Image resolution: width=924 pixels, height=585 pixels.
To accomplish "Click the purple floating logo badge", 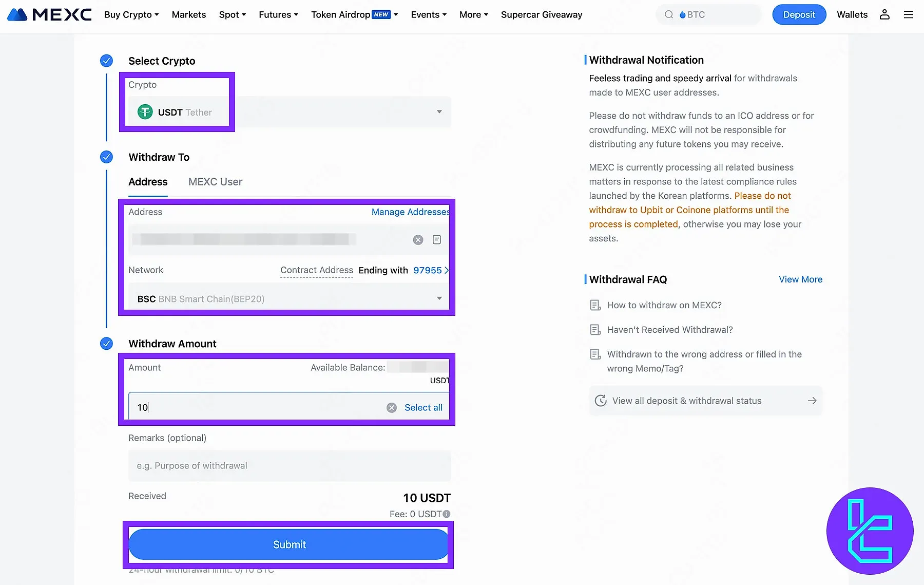I will [870, 531].
